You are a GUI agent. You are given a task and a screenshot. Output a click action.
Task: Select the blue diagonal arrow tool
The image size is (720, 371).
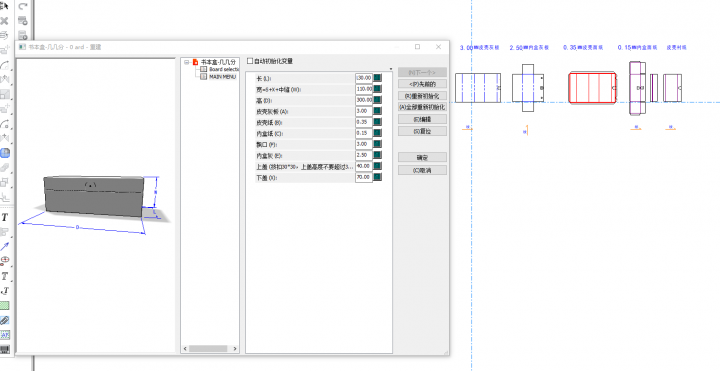pyautogui.click(x=5, y=247)
